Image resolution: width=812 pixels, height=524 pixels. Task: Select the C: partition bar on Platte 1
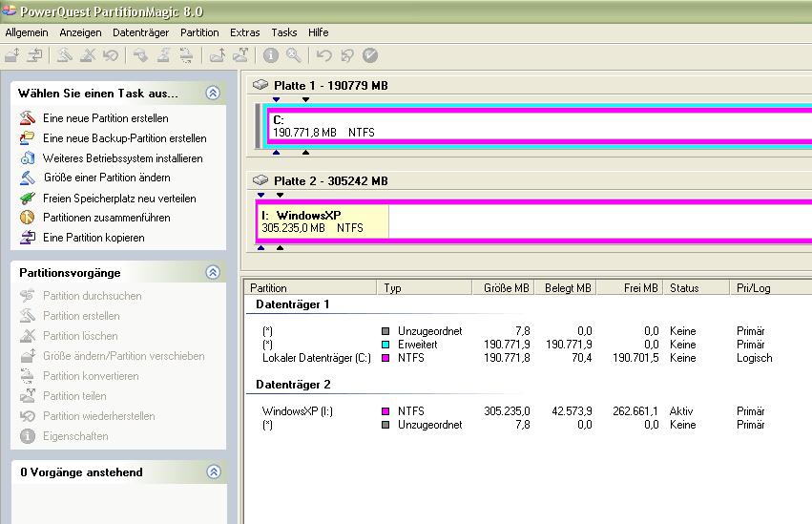[x=538, y=126]
